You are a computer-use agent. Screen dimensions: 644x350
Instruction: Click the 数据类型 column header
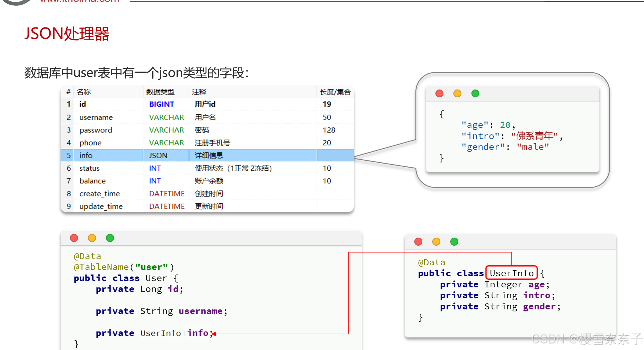pyautogui.click(x=160, y=92)
